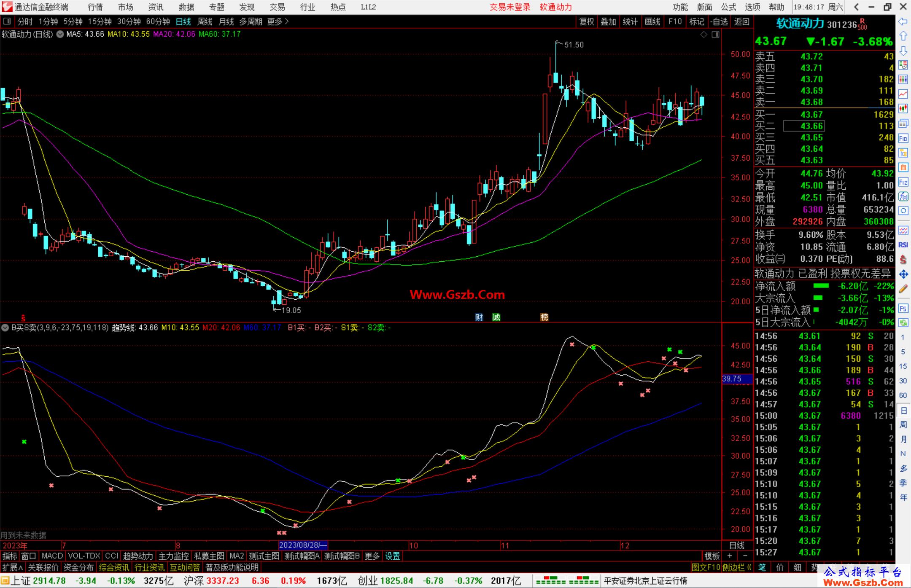Screen dimensions: 911x588
Task: Switch to the 主力监控 indicator tab
Action: [x=173, y=556]
